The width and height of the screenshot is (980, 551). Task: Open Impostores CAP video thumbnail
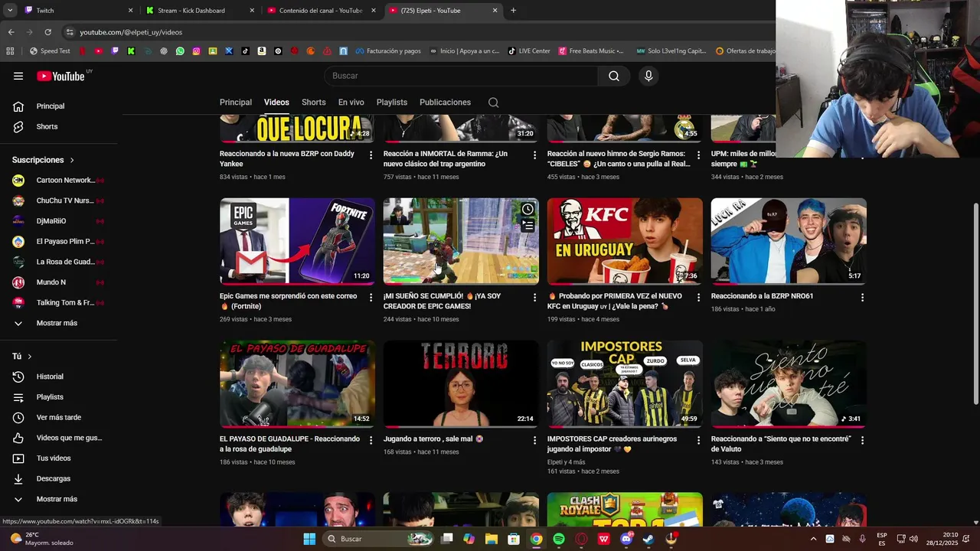tap(625, 384)
